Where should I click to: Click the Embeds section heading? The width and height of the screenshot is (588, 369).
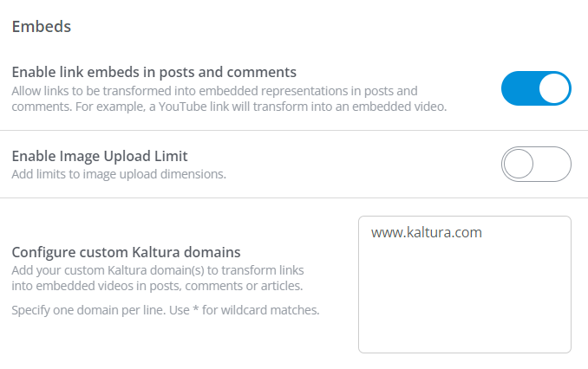coord(42,26)
